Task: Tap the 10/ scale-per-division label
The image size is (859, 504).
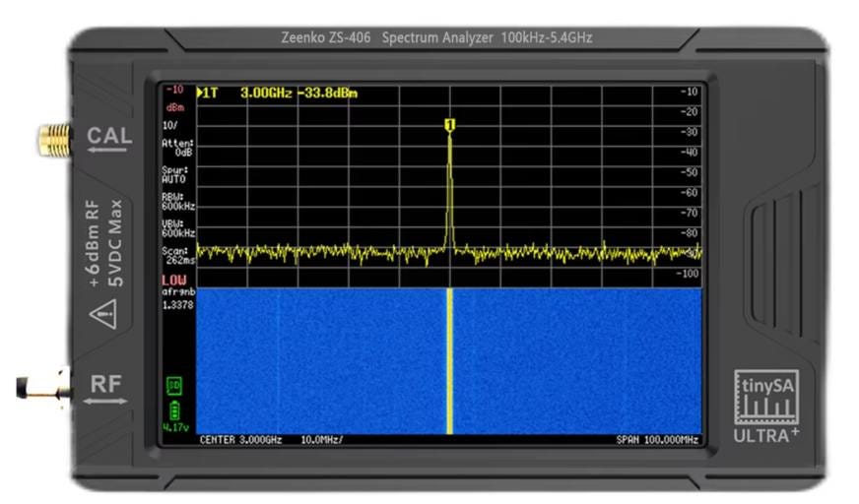Action: click(x=171, y=128)
